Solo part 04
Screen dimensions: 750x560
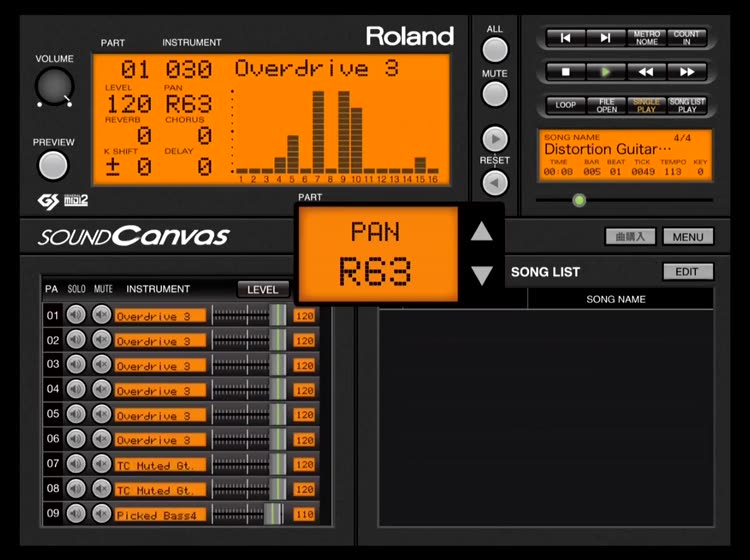[76, 389]
